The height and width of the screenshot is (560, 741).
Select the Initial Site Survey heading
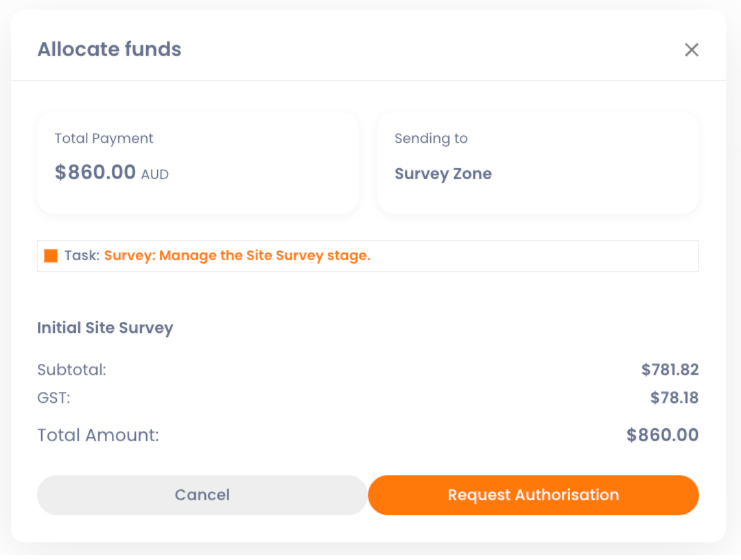pyautogui.click(x=105, y=328)
